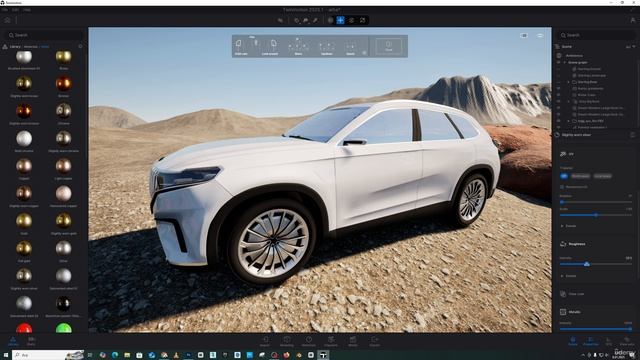Go to Library root in breadcrumb
Screen dimensions: 640x360
tap(15, 47)
